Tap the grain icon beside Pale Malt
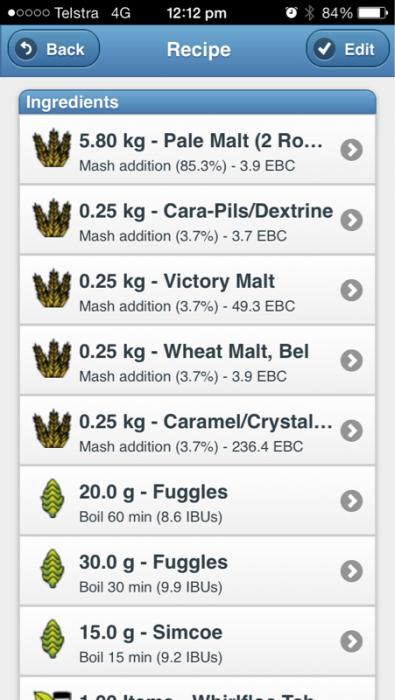The width and height of the screenshot is (395, 700). [x=52, y=148]
